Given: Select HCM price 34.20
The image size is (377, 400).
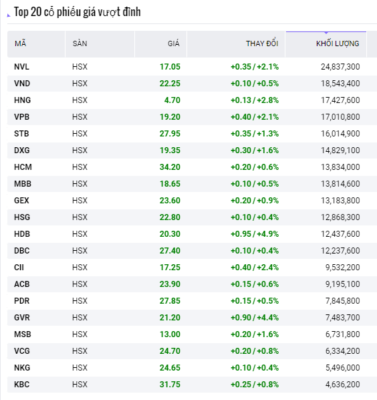Looking at the screenshot, I should 170,167.
